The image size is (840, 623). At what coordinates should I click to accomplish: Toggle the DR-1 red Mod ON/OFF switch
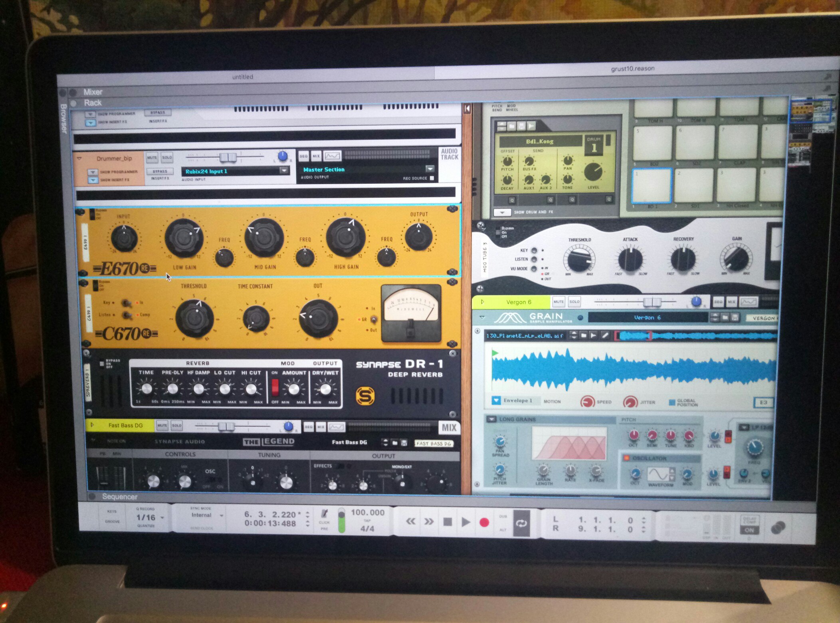275,387
